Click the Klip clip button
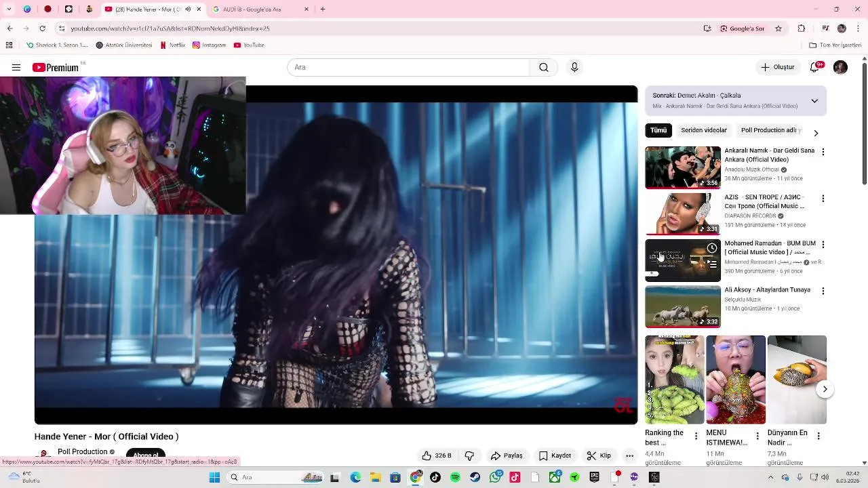868x488 pixels. click(x=599, y=455)
